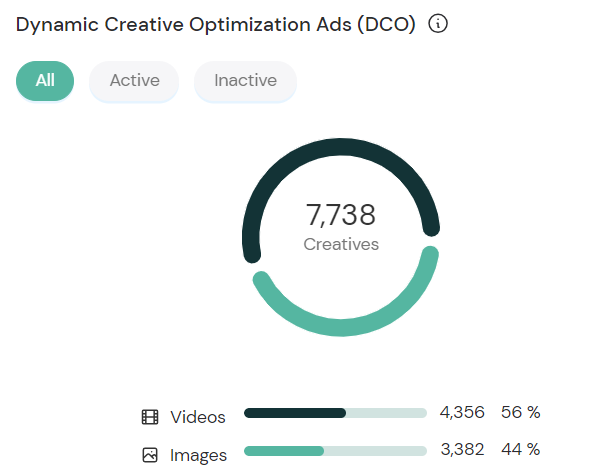Switch to the Inactive filter
604x472 pixels.
pyautogui.click(x=245, y=81)
